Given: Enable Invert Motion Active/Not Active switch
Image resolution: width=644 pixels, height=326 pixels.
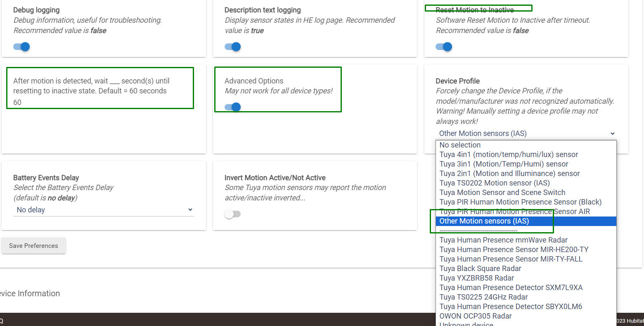Looking at the screenshot, I should click(233, 214).
